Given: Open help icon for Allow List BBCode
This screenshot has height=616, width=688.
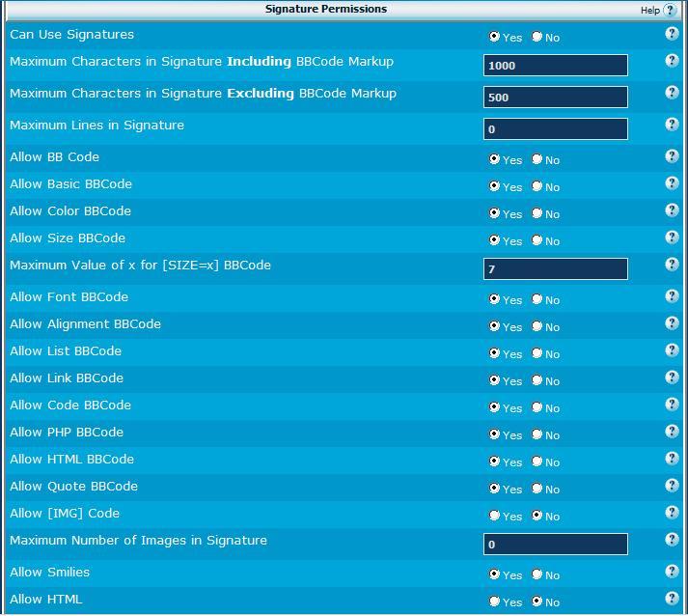Looking at the screenshot, I should (672, 350).
